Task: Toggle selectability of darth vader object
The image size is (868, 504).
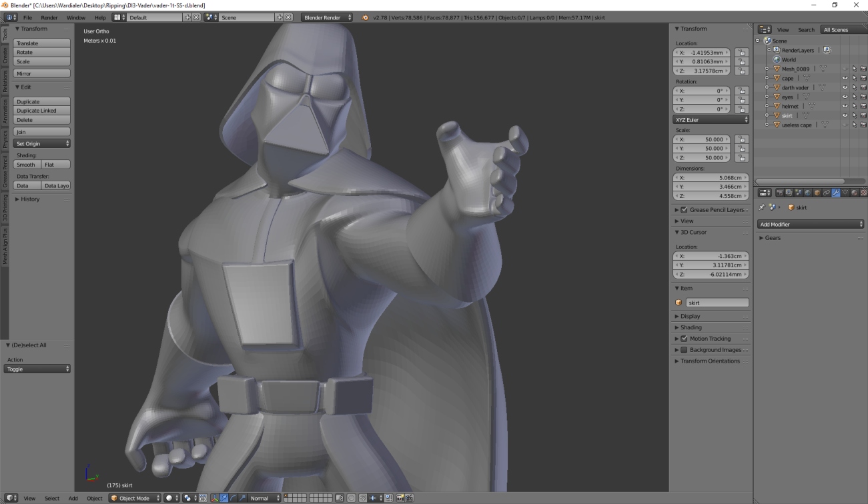Action: (x=854, y=87)
